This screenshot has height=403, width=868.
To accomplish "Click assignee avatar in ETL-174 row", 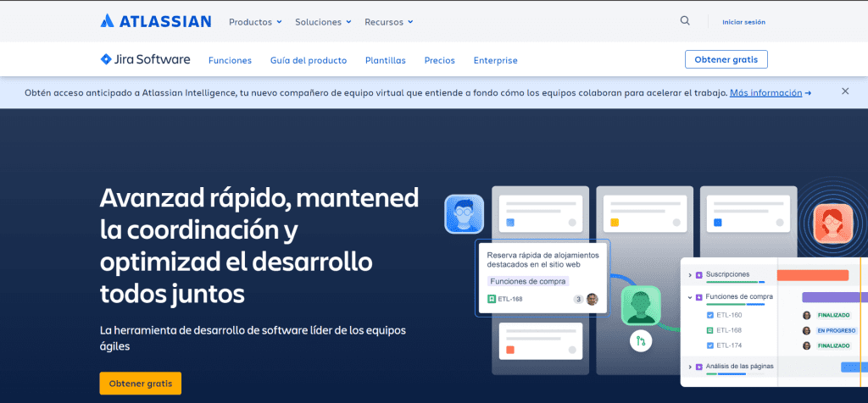I will tap(807, 345).
